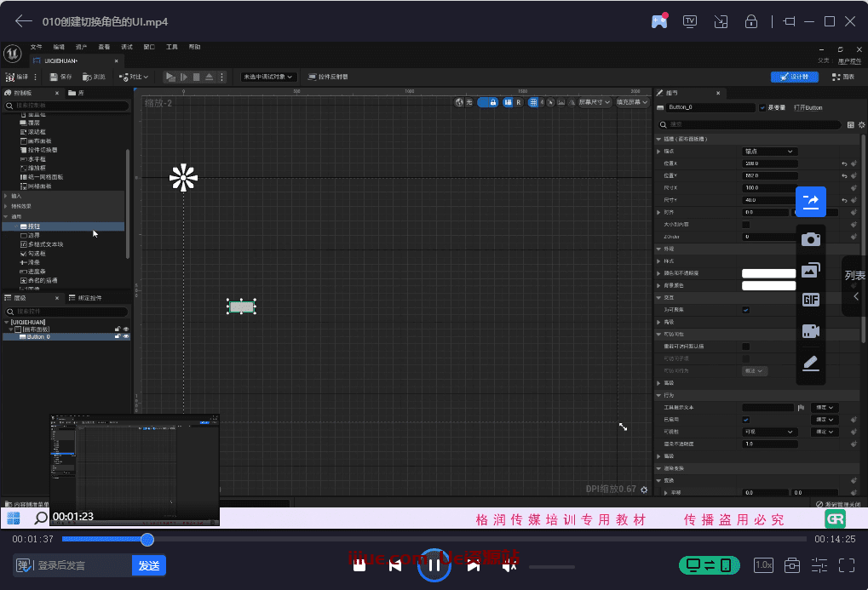Open the 锚点 anchor dropdown

tap(769, 151)
